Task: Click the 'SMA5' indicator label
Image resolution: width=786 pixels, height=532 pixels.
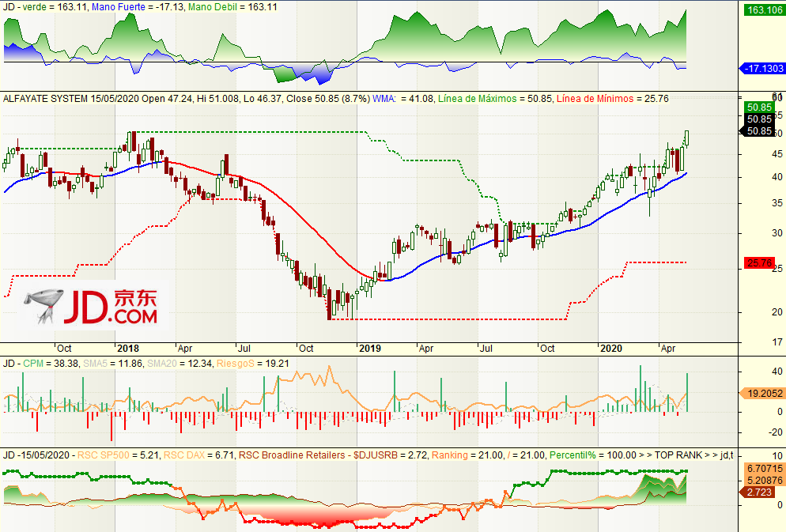Action: click(x=95, y=363)
